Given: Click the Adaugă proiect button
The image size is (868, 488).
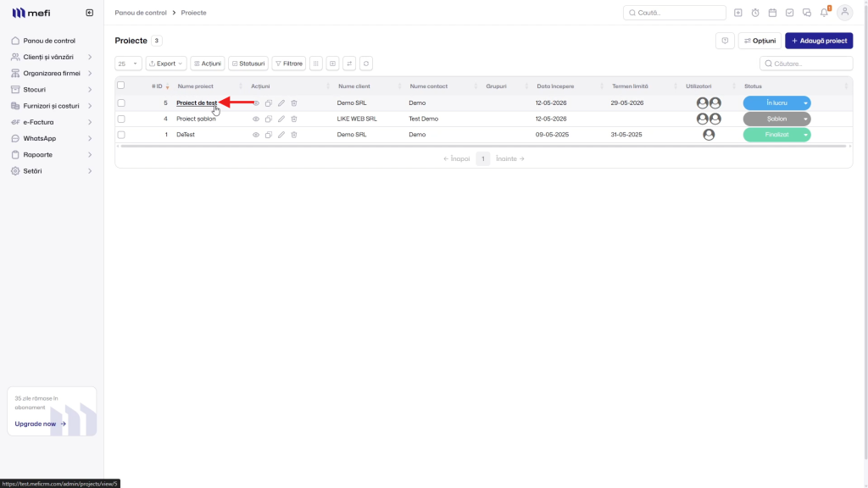Looking at the screenshot, I should (819, 41).
